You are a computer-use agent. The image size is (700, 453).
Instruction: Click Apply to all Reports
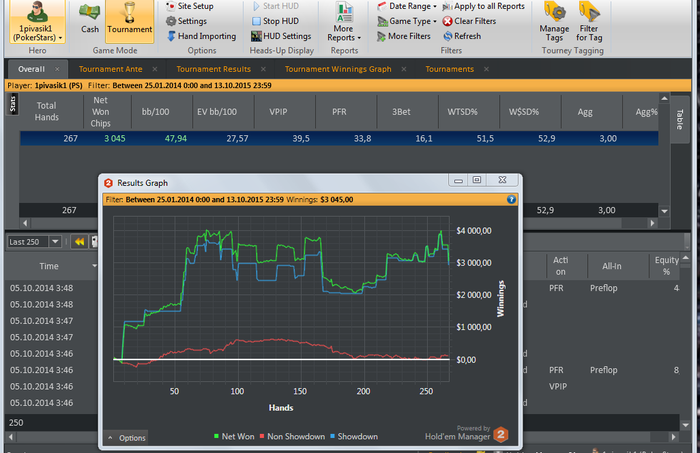[x=483, y=6]
